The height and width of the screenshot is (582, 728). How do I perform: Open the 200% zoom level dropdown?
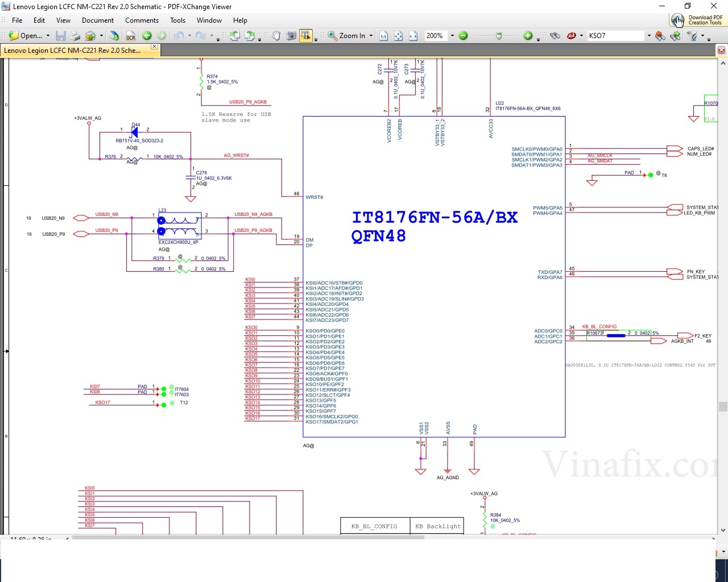452,36
